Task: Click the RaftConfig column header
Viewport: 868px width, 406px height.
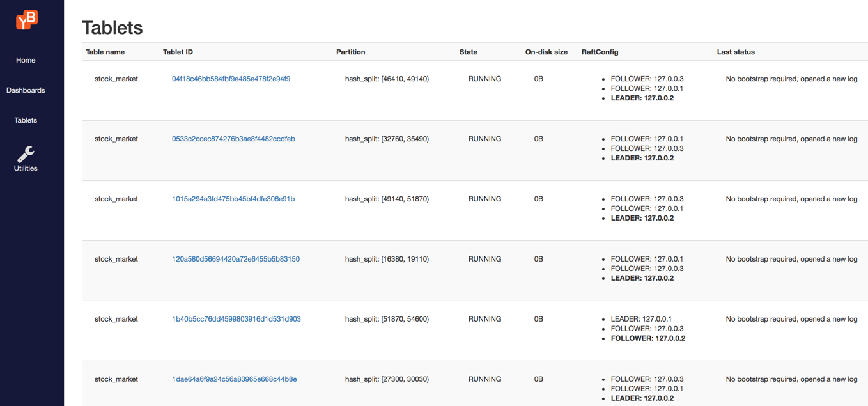Action: pos(600,52)
